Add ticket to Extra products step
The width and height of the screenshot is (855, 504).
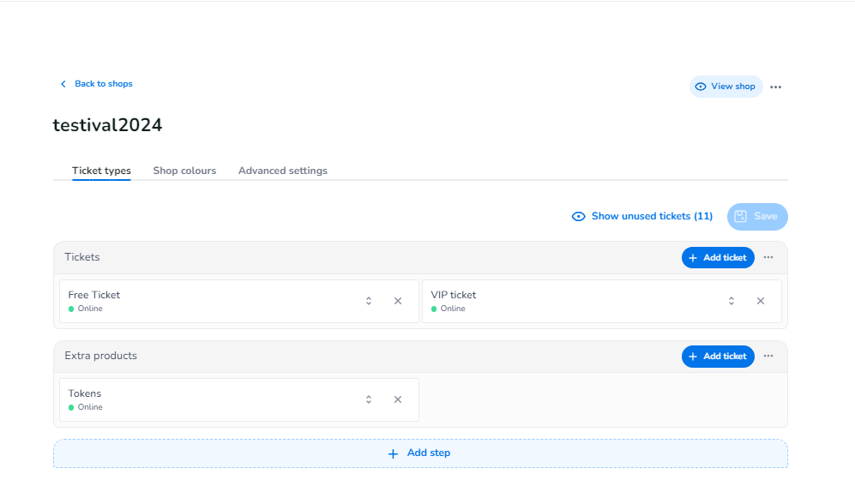pyautogui.click(x=718, y=357)
